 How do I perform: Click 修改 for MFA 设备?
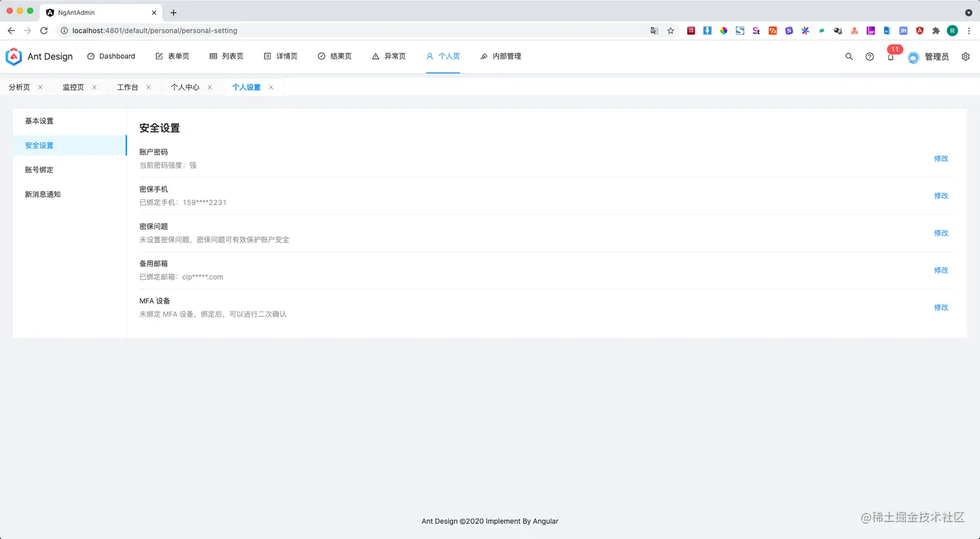click(941, 308)
